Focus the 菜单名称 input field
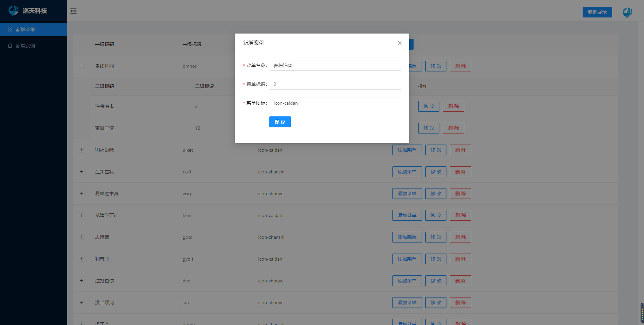644x325 pixels. pos(335,65)
